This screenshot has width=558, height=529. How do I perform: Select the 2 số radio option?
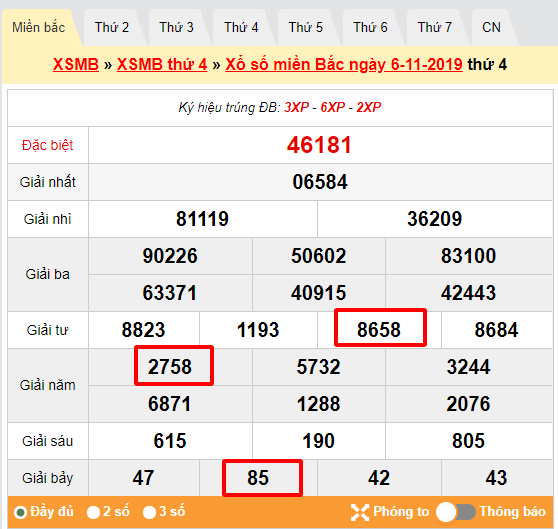point(94,513)
